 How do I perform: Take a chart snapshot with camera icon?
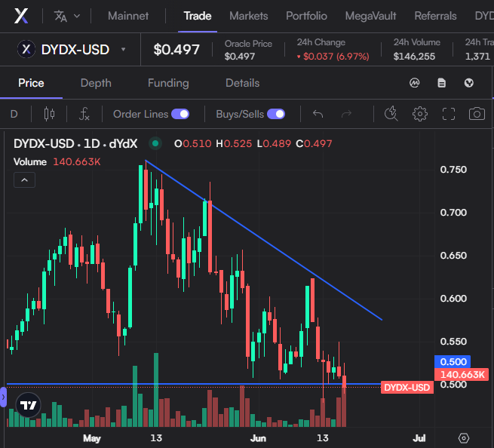point(477,114)
